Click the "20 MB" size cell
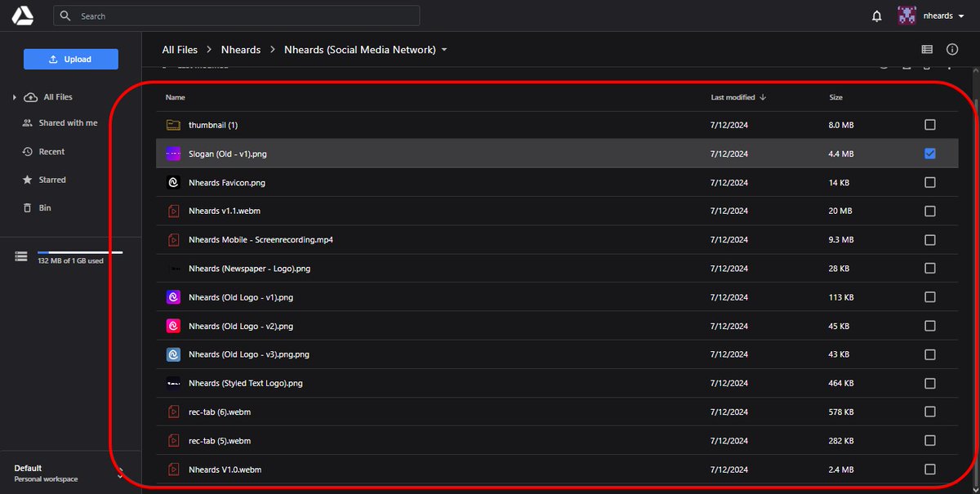Image resolution: width=980 pixels, height=494 pixels. click(840, 211)
